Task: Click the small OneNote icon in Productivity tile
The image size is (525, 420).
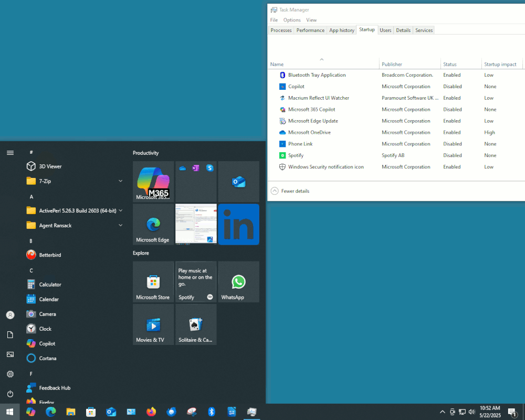Action: 196,168
